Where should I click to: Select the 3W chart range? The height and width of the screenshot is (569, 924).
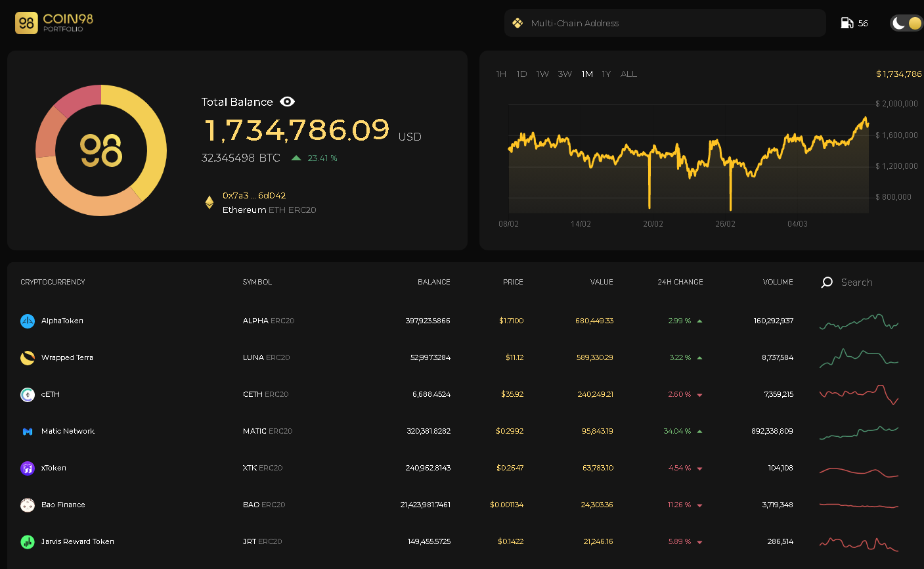[x=565, y=74]
